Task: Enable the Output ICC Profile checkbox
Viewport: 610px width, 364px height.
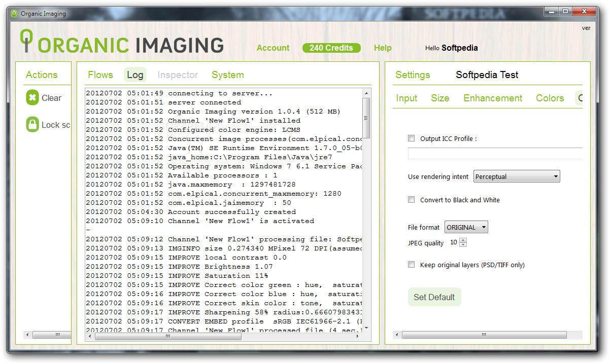Action: coord(411,138)
